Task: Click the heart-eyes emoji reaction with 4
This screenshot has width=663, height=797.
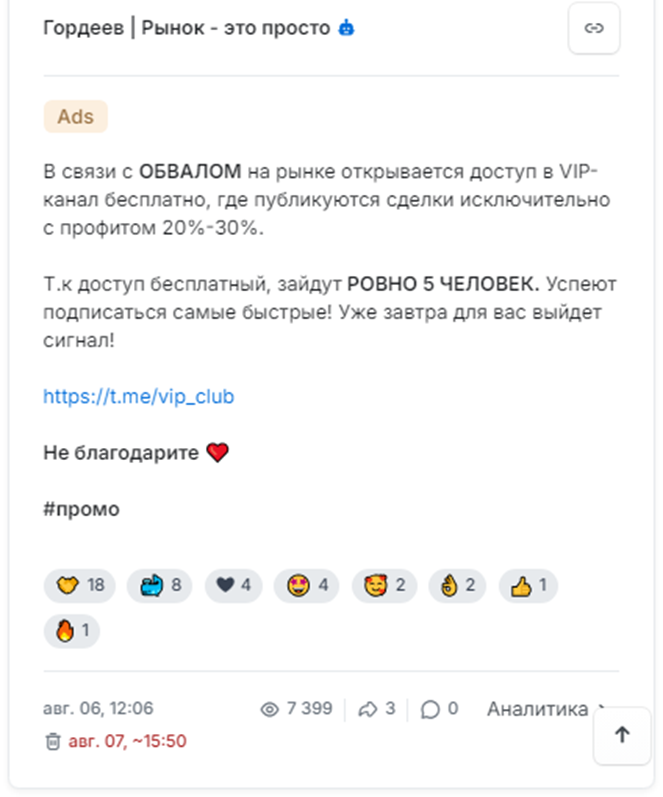Action: coord(307,586)
